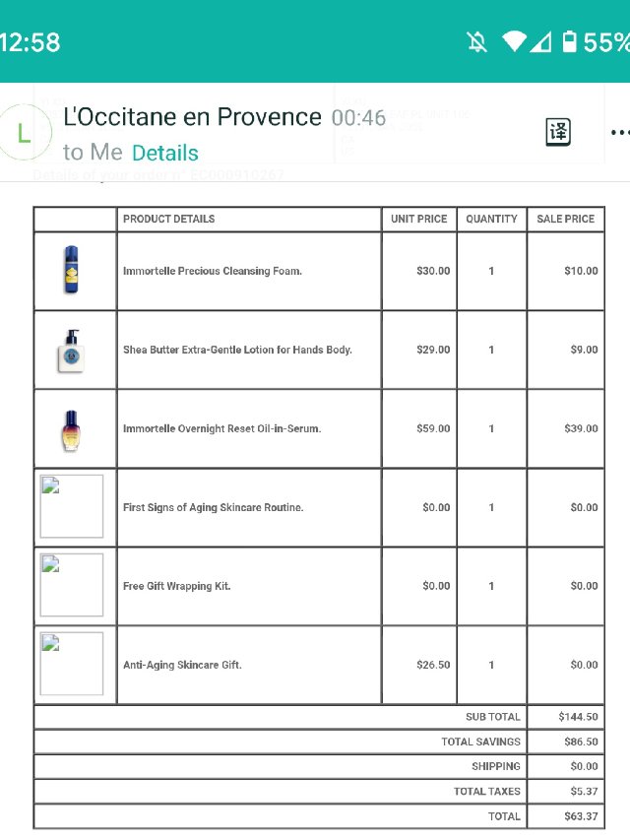Tap the translate icon in email header

558,132
